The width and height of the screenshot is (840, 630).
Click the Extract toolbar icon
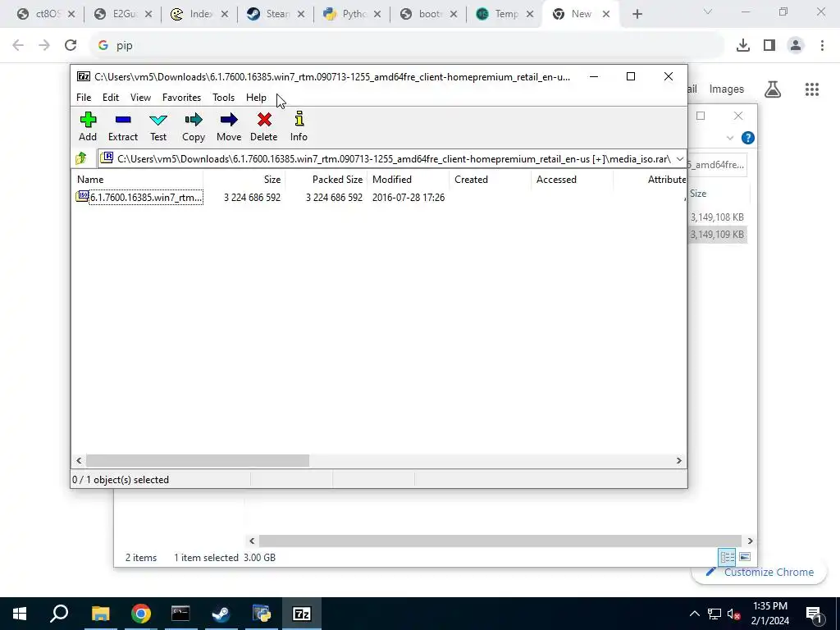123,126
